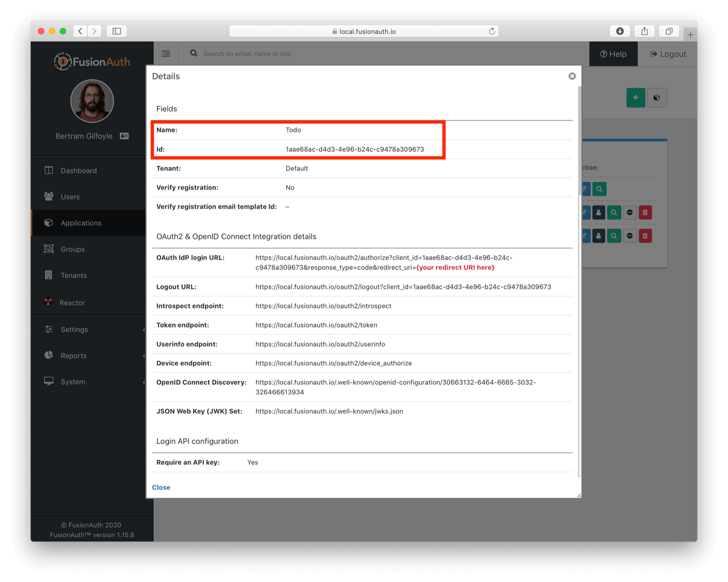Click the view icon in the row without a delete button
Screen dimensions: 728x582
599,189
